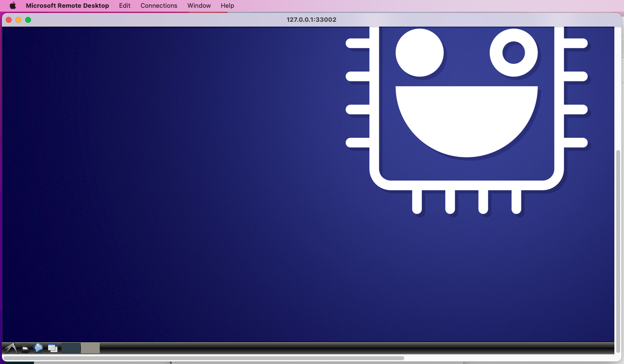Click the show desktop windows icon

[x=53, y=349]
